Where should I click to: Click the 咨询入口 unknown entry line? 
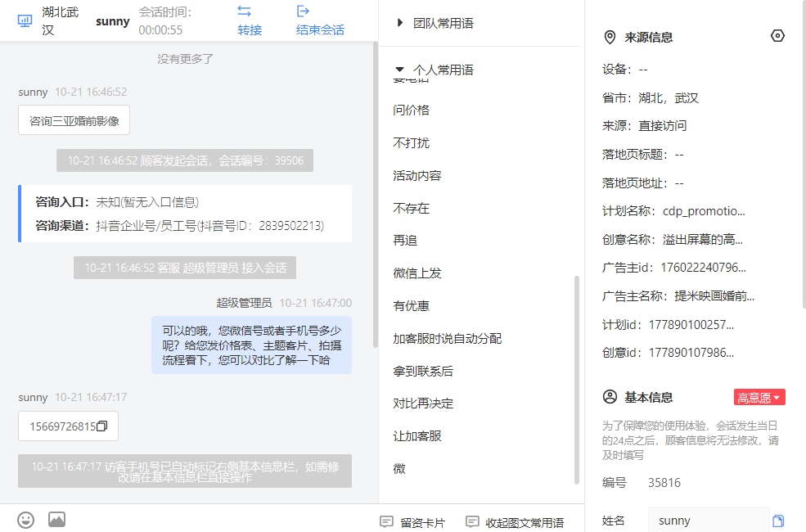(117, 202)
